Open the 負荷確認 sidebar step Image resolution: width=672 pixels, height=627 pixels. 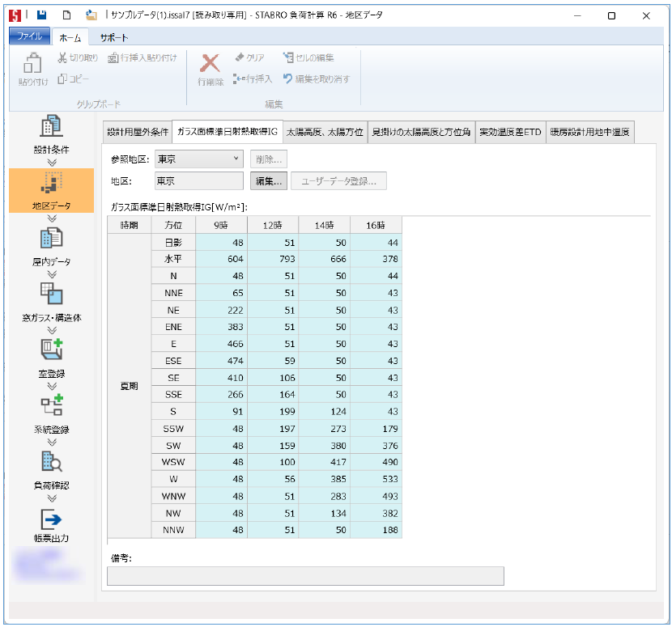(x=52, y=468)
